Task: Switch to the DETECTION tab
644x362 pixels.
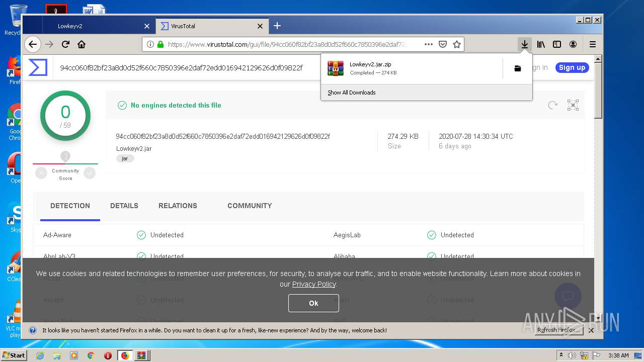Action: click(x=70, y=206)
